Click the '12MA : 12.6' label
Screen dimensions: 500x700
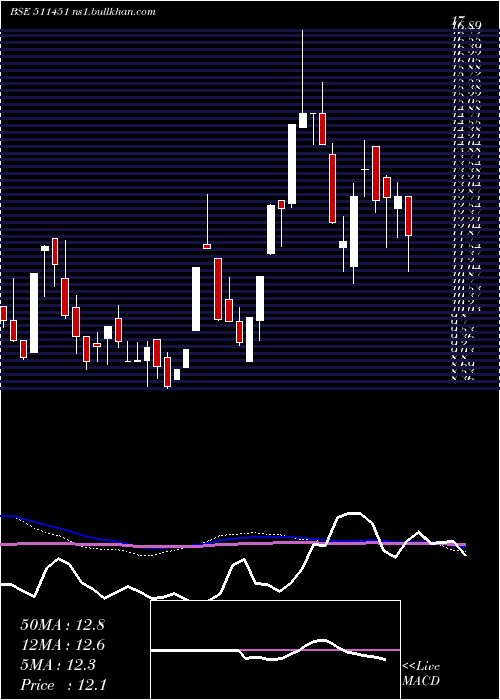(x=62, y=645)
